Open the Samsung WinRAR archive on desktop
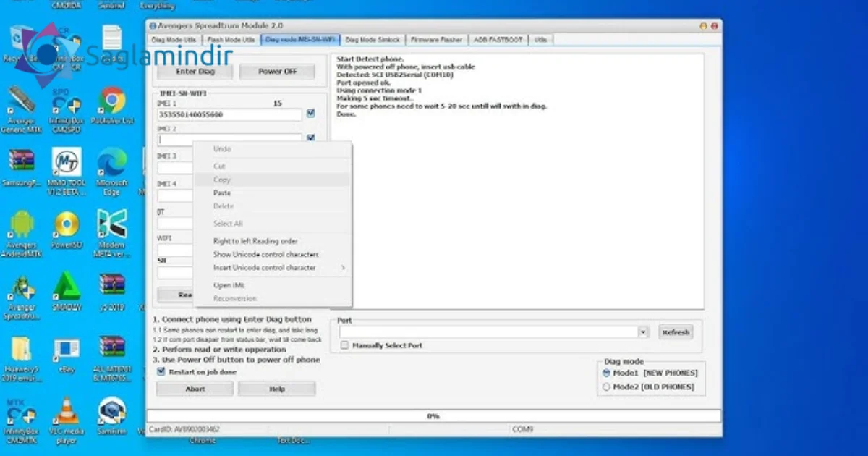The image size is (868, 456). (x=22, y=169)
